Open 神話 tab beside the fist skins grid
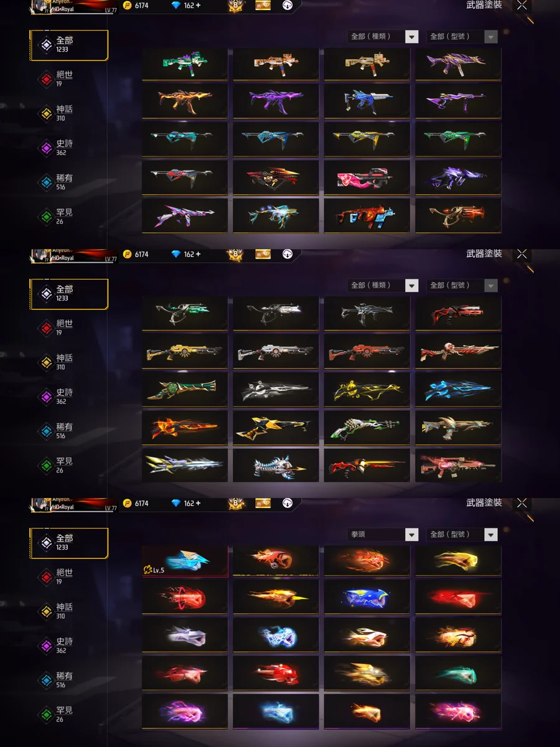Screen dimensions: 560x747 (64, 606)
